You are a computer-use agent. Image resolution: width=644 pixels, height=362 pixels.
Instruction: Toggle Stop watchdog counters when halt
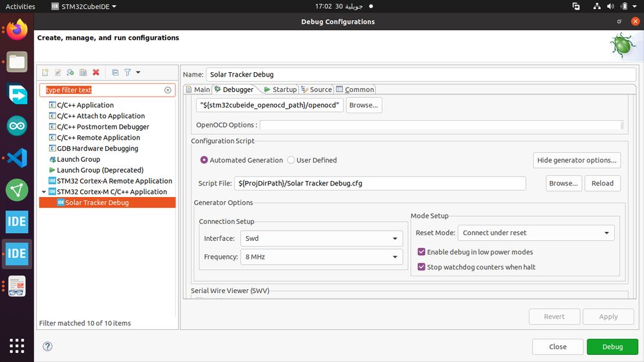point(422,267)
